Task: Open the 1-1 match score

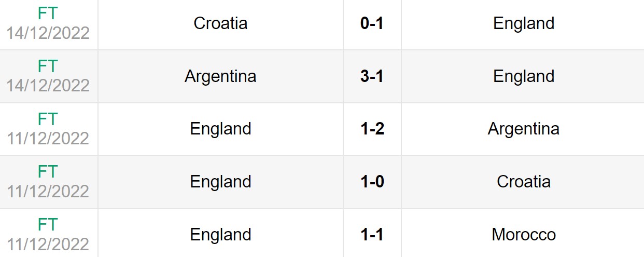Action: point(372,235)
